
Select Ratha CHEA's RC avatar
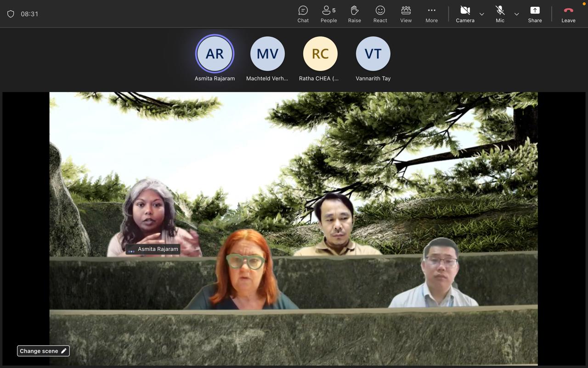(320, 54)
